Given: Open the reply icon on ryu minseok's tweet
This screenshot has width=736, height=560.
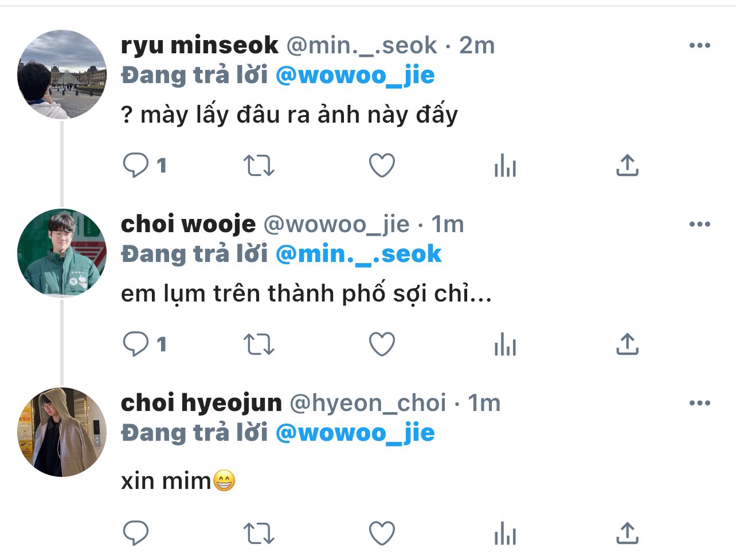Looking at the screenshot, I should (136, 166).
